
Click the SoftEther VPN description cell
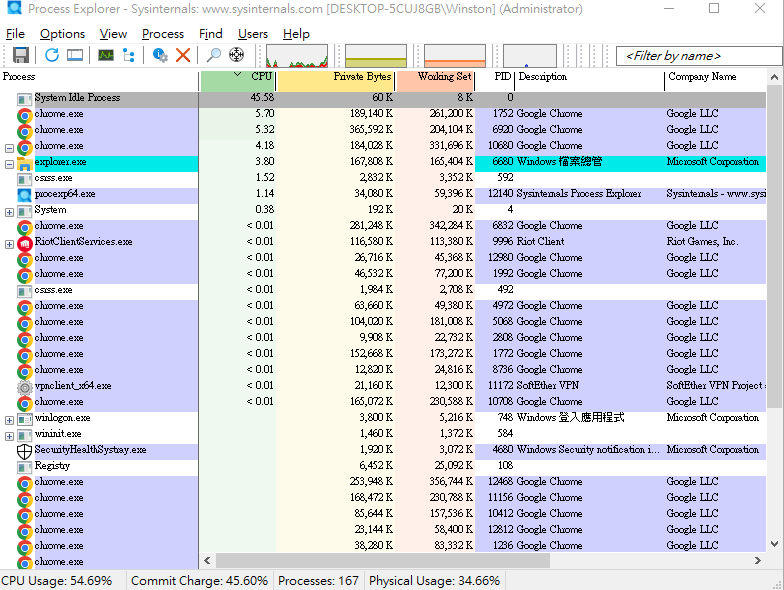click(548, 386)
